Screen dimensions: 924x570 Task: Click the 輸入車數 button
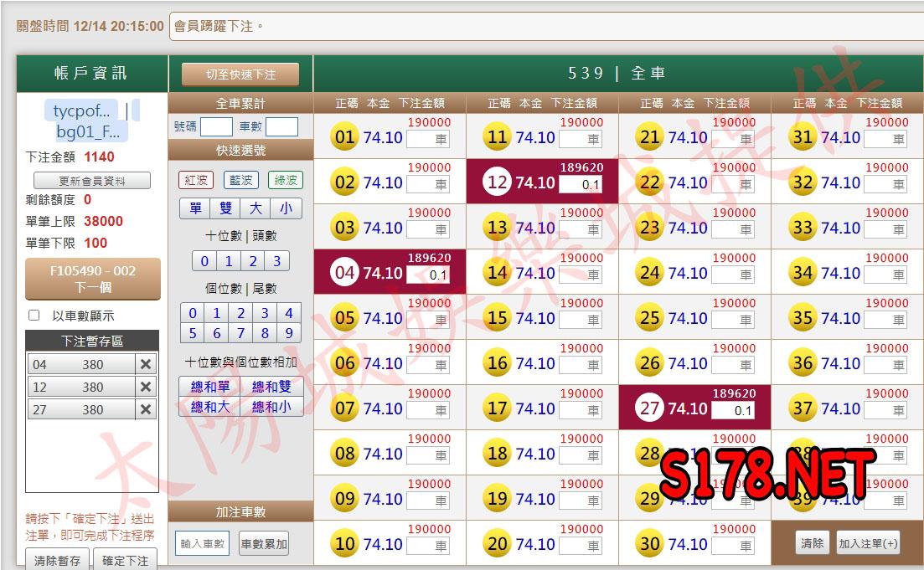point(202,543)
